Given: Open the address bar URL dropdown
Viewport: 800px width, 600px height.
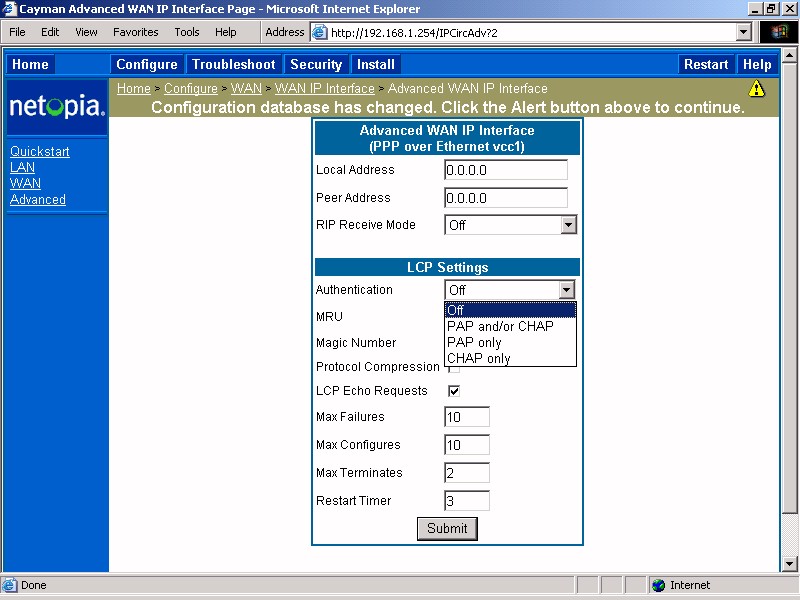Looking at the screenshot, I should pos(743,32).
